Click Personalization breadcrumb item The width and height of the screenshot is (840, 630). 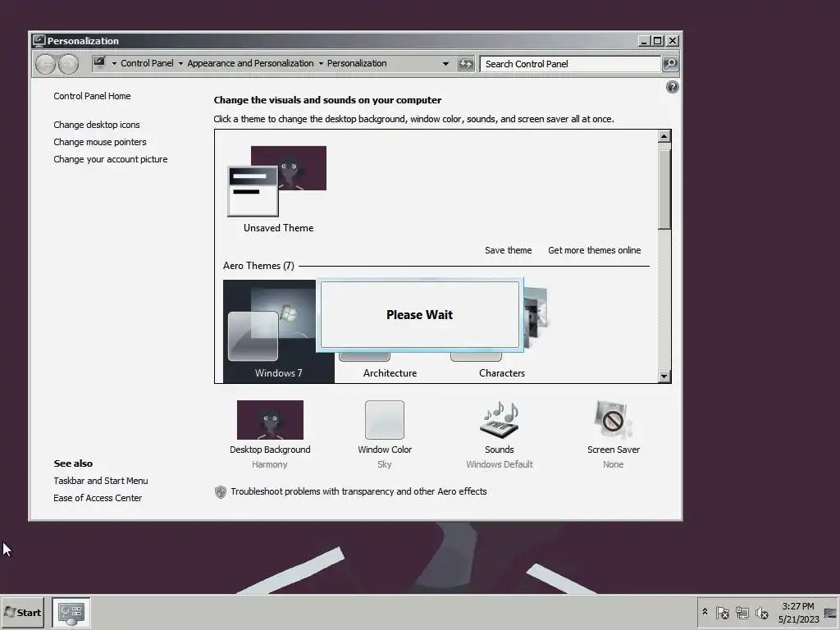pos(357,63)
